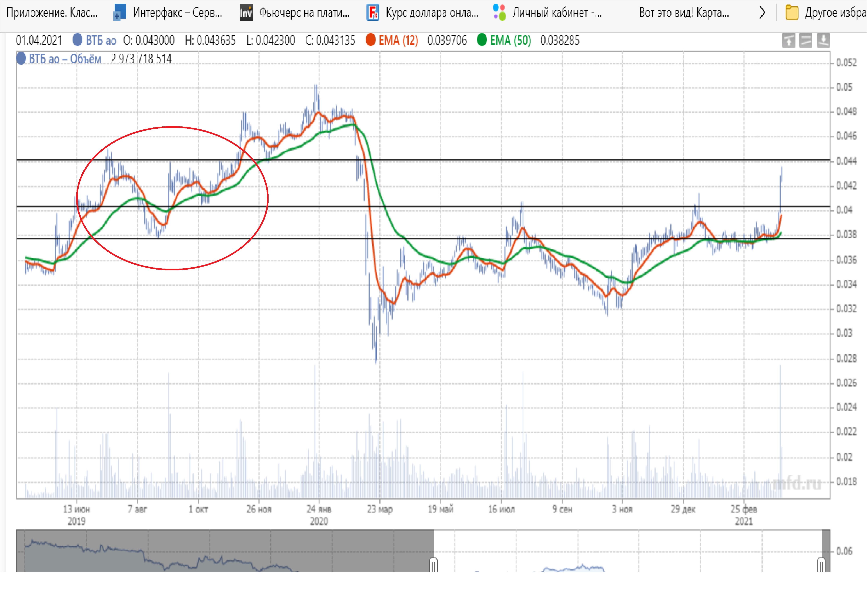Click the low value L: 0.042300
Screen dimensions: 868x596
(271, 40)
